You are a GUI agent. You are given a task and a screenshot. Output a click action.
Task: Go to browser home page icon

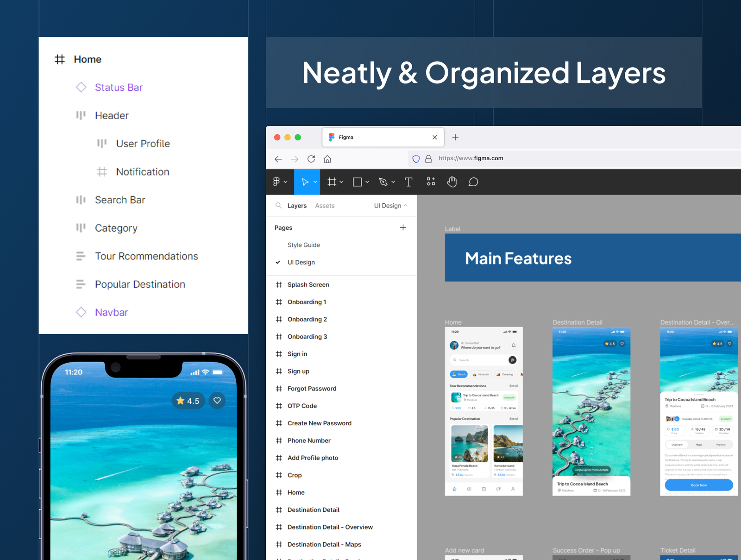[x=327, y=159]
